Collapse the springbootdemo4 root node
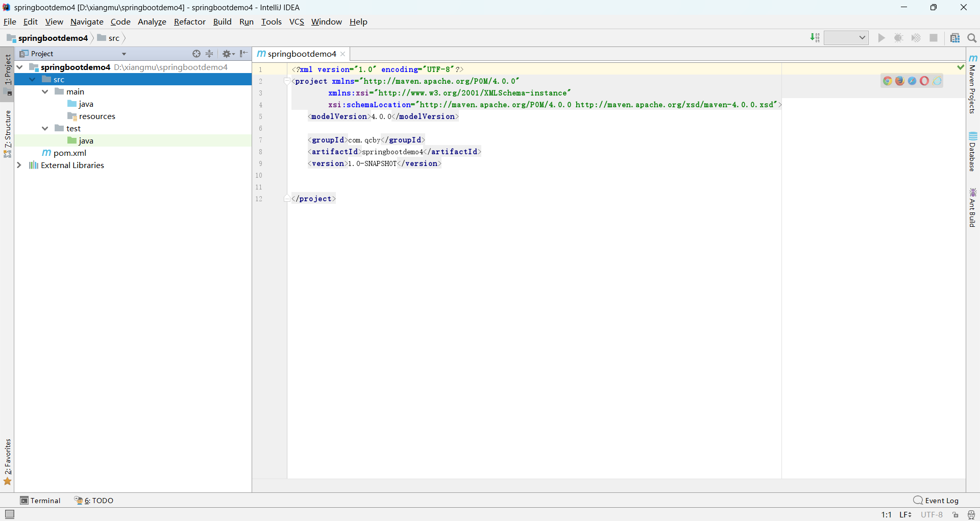The height and width of the screenshot is (521, 980). click(x=20, y=67)
